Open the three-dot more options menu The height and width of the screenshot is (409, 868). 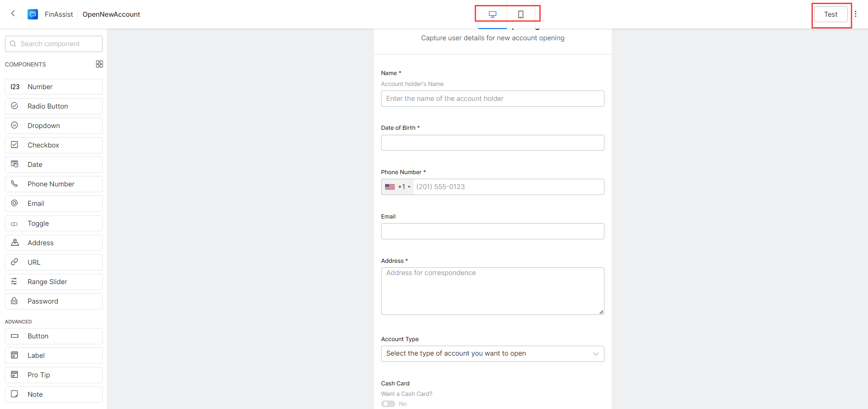pyautogui.click(x=855, y=14)
